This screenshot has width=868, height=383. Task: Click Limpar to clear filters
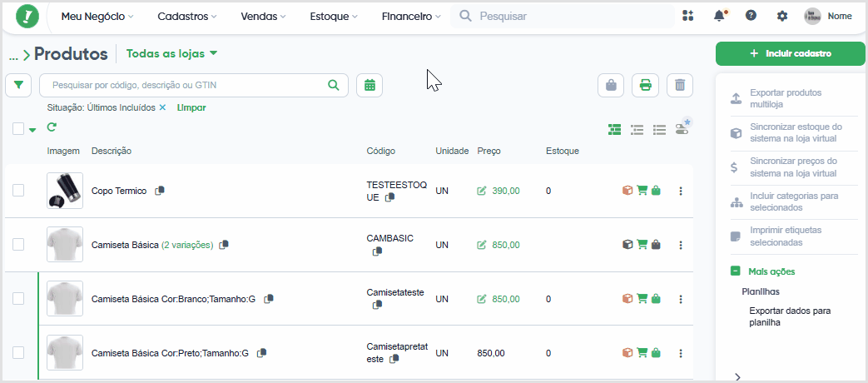pyautogui.click(x=191, y=108)
